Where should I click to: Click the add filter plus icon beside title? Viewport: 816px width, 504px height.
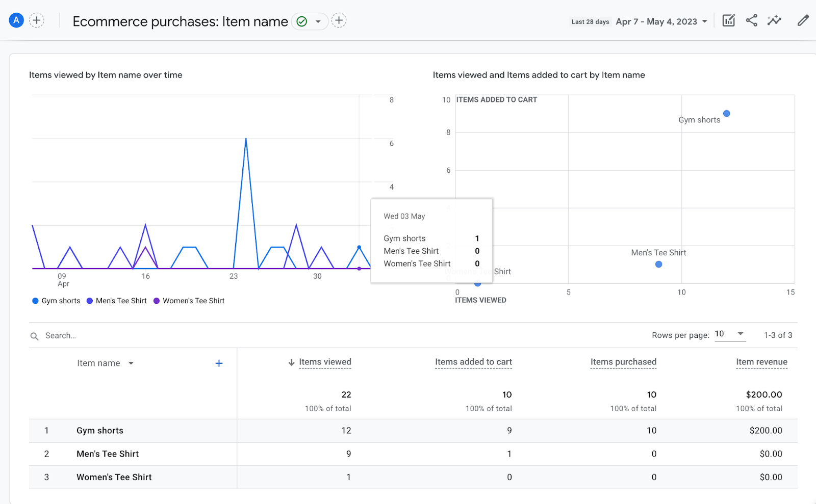pos(339,20)
